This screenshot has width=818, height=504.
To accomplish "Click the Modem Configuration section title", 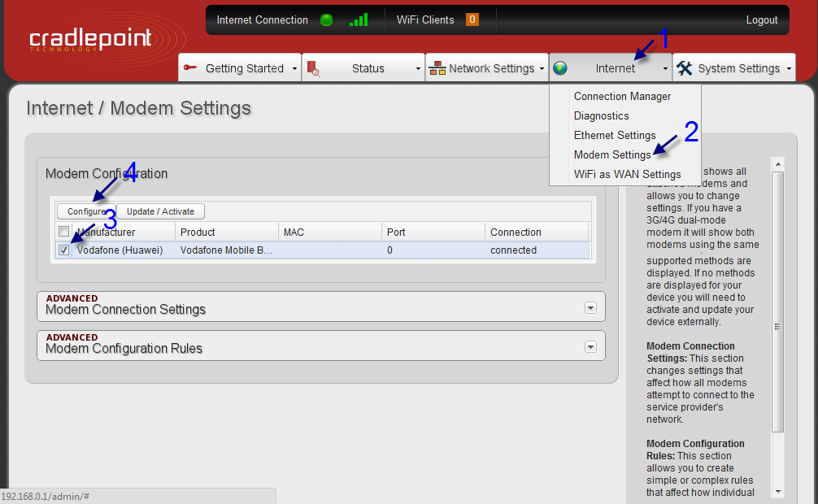I will (107, 174).
